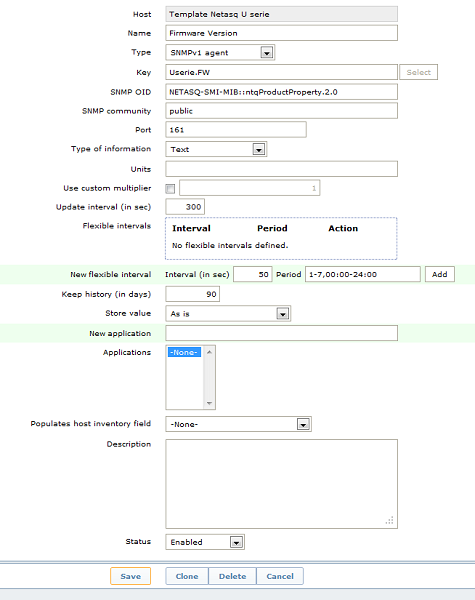The height and width of the screenshot is (600, 475).
Task: Click the Cancel button
Action: point(280,576)
